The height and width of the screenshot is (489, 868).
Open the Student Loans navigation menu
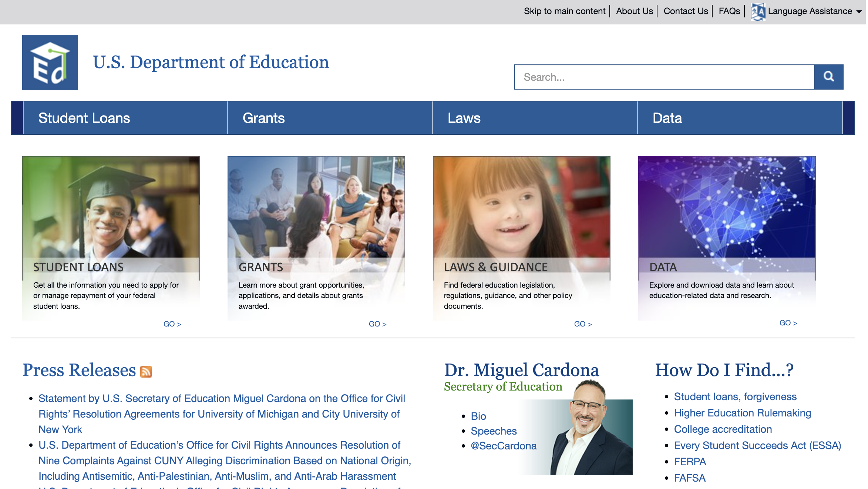pos(84,118)
